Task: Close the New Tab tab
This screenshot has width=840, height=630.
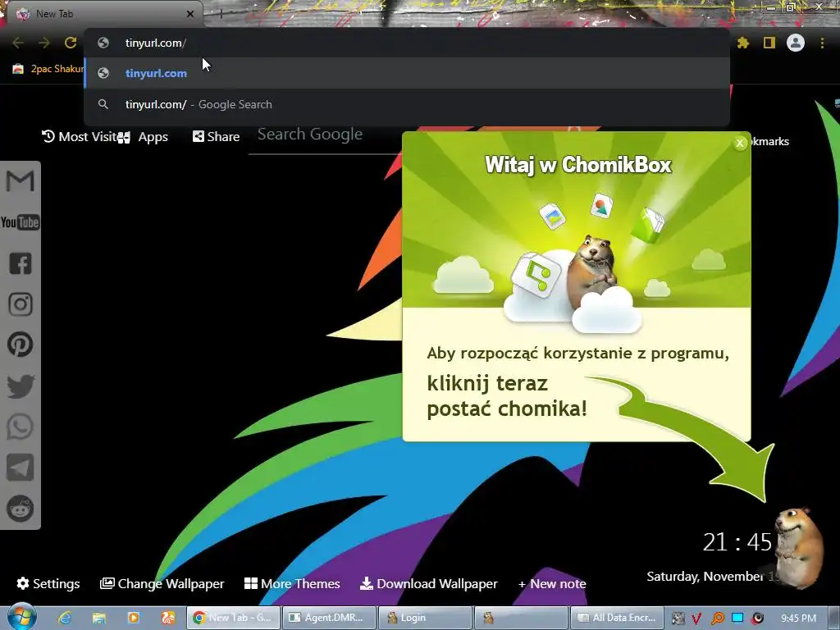Action: click(x=190, y=14)
